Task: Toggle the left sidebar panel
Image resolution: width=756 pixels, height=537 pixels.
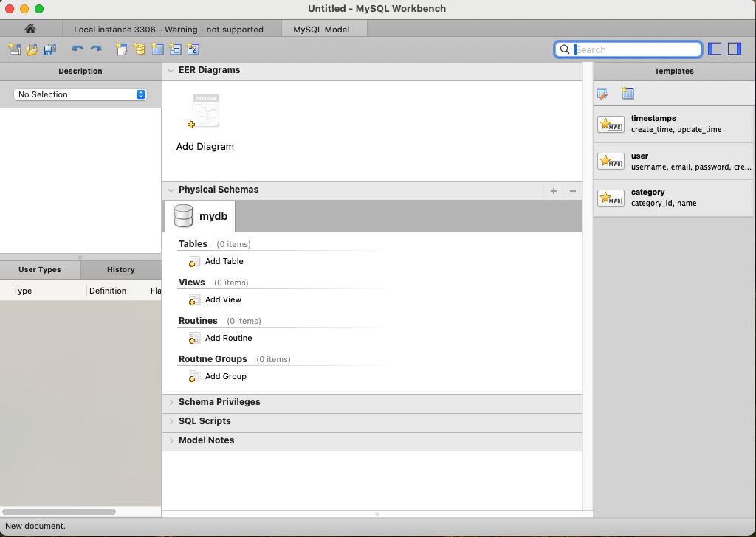Action: [x=715, y=49]
